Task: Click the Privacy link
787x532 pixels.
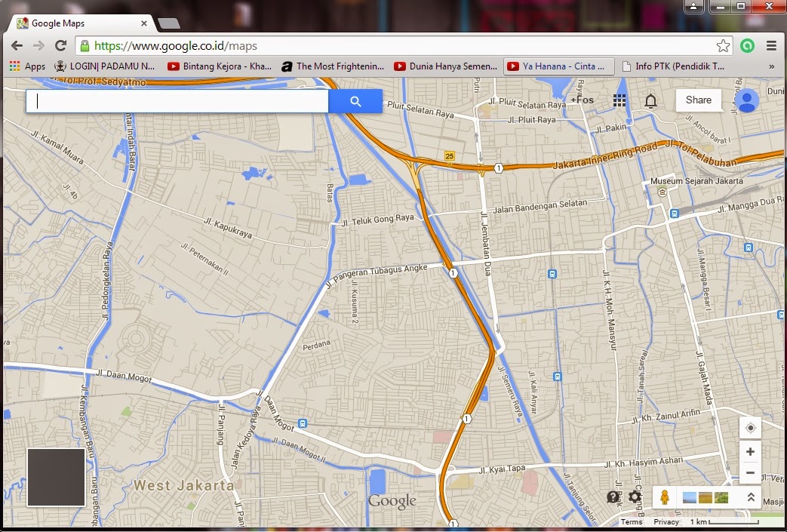Action: pos(666,522)
